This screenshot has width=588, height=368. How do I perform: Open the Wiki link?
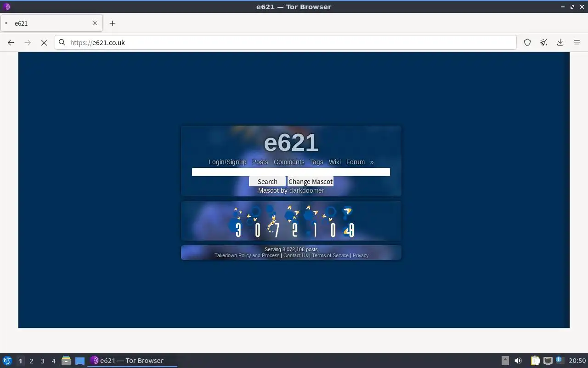point(335,162)
